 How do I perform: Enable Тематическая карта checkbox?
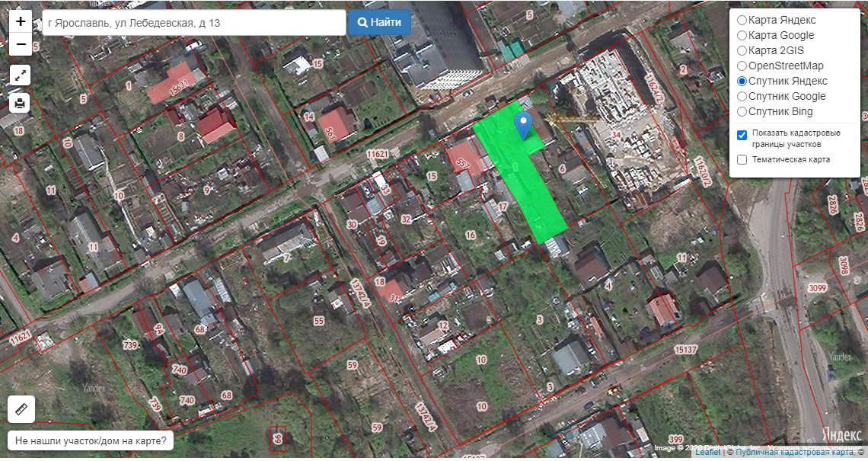click(742, 160)
